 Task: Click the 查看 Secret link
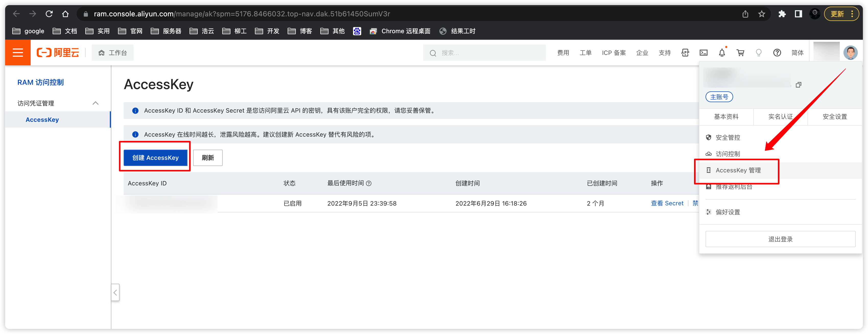coord(667,203)
